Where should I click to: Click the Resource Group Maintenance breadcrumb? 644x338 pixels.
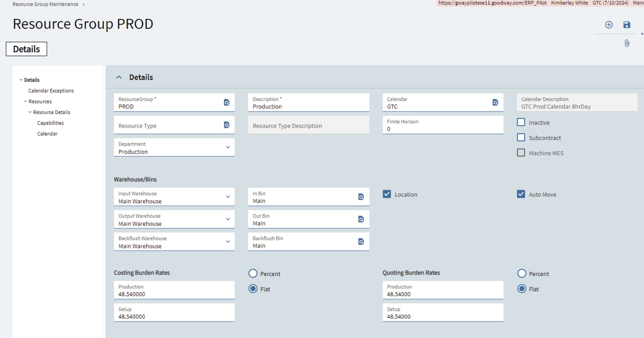pos(45,4)
